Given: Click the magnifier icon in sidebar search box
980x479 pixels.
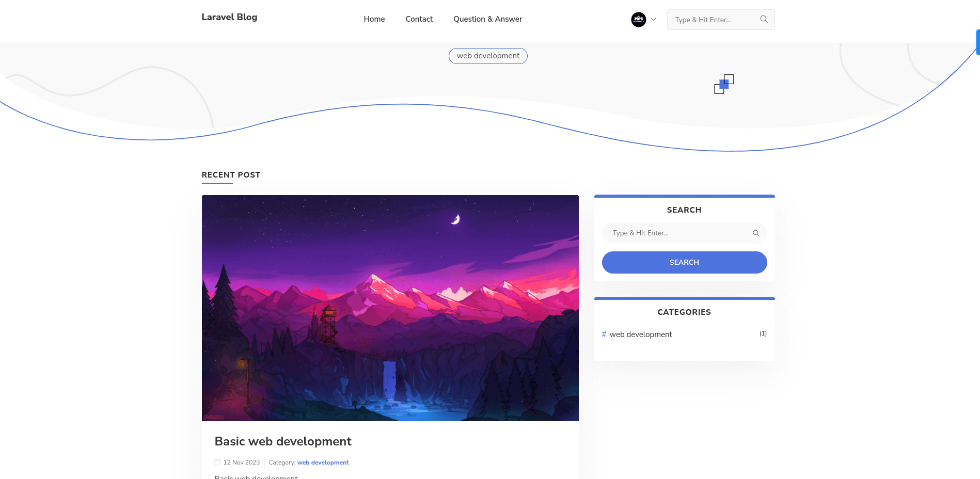Looking at the screenshot, I should click(x=755, y=233).
